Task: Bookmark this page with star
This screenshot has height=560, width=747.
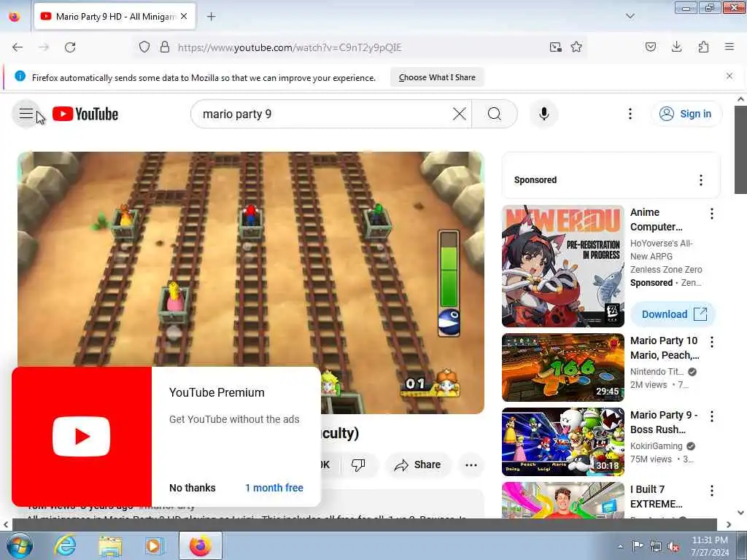Action: click(576, 47)
